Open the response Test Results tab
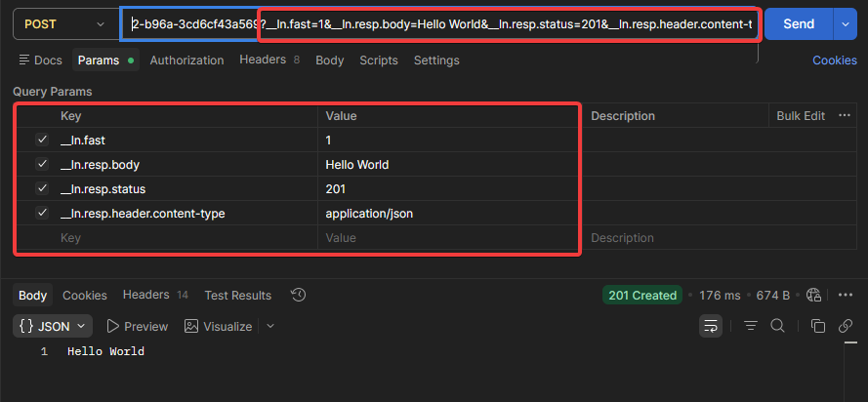868x402 pixels. coord(237,295)
